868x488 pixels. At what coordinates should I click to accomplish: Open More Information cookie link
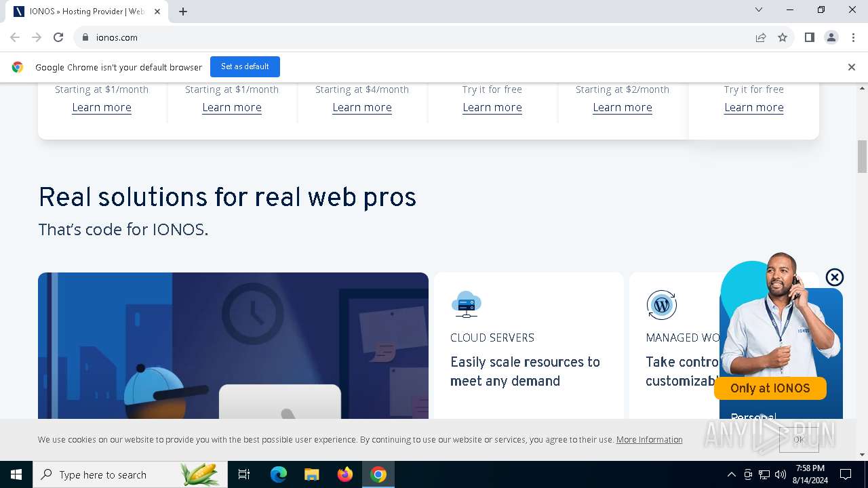(x=650, y=440)
